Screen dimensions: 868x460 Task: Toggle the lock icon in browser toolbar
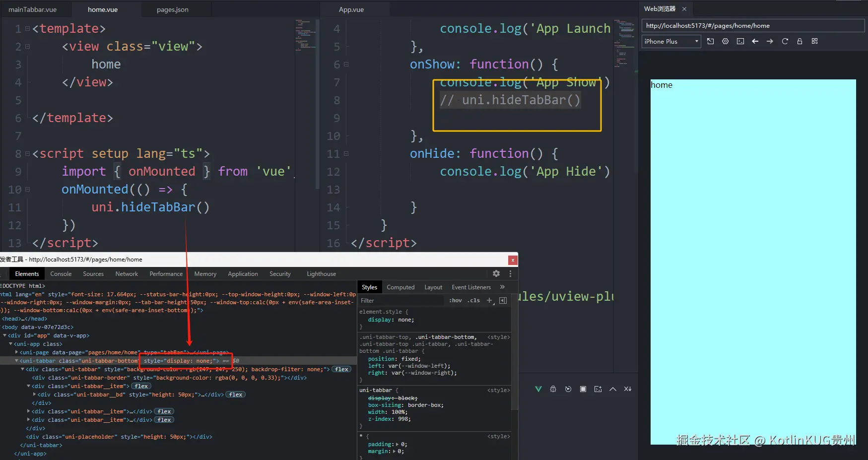tap(800, 41)
